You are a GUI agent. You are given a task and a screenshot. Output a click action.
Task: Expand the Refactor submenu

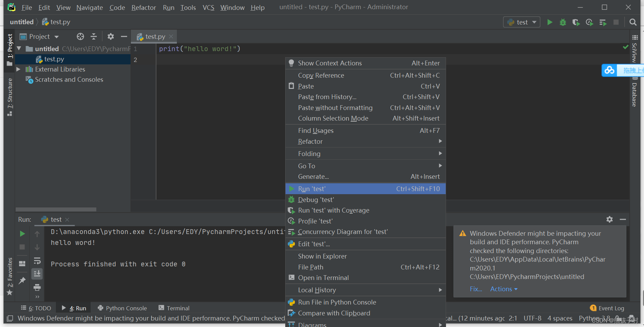[365, 141]
